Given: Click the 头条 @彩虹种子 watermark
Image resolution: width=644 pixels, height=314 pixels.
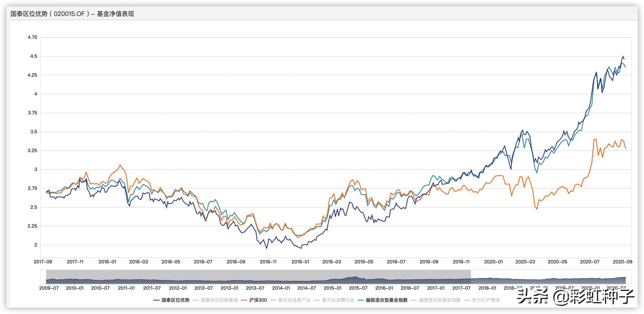Looking at the screenshot, I should pos(575,296).
